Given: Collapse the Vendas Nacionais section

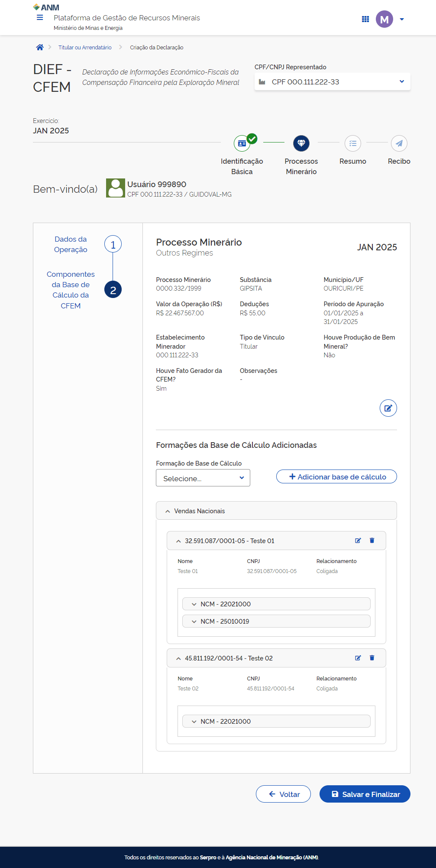Looking at the screenshot, I should coord(168,511).
